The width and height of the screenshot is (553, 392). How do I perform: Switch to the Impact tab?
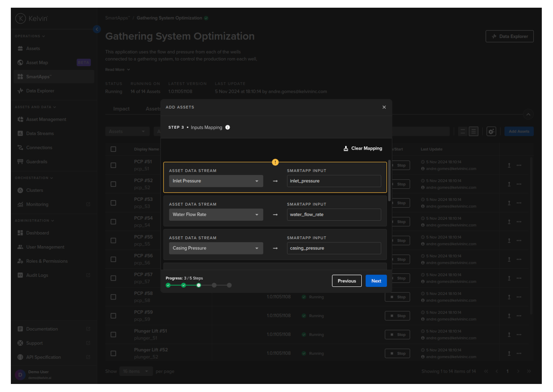point(121,109)
